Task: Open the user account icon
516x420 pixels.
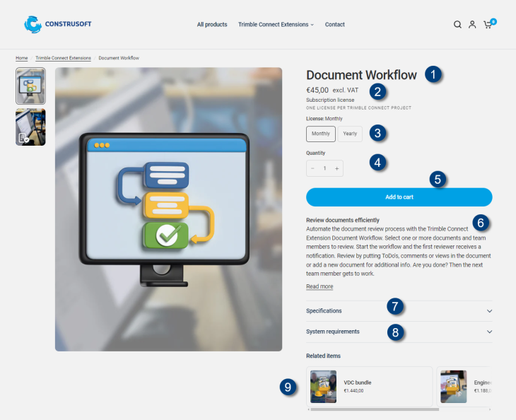Action: [472, 24]
